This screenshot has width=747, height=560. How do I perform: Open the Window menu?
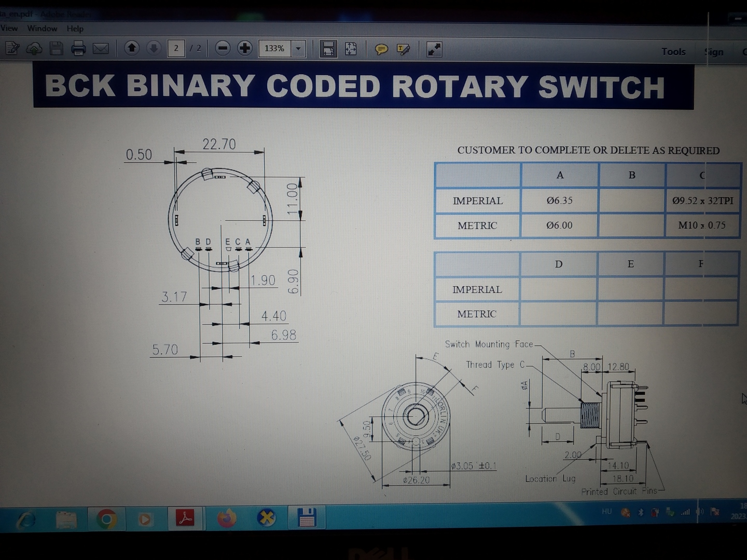click(42, 28)
